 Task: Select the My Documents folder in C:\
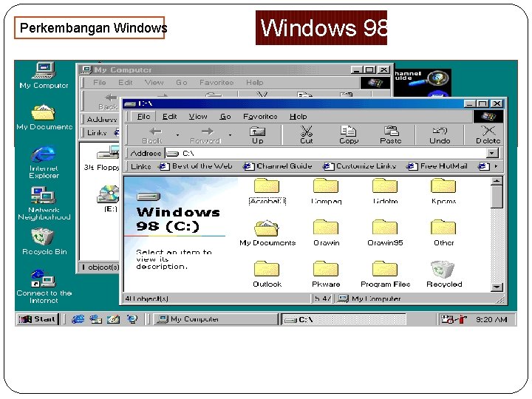point(267,233)
